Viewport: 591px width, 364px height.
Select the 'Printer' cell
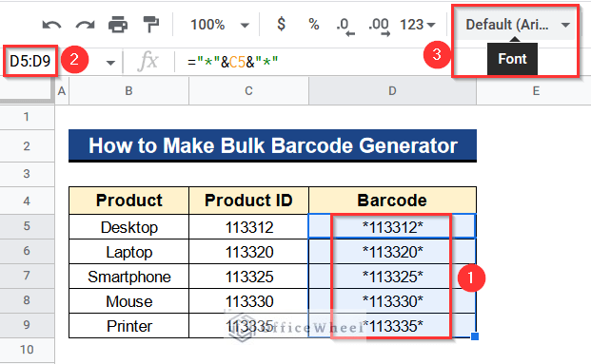pyautogui.click(x=128, y=326)
